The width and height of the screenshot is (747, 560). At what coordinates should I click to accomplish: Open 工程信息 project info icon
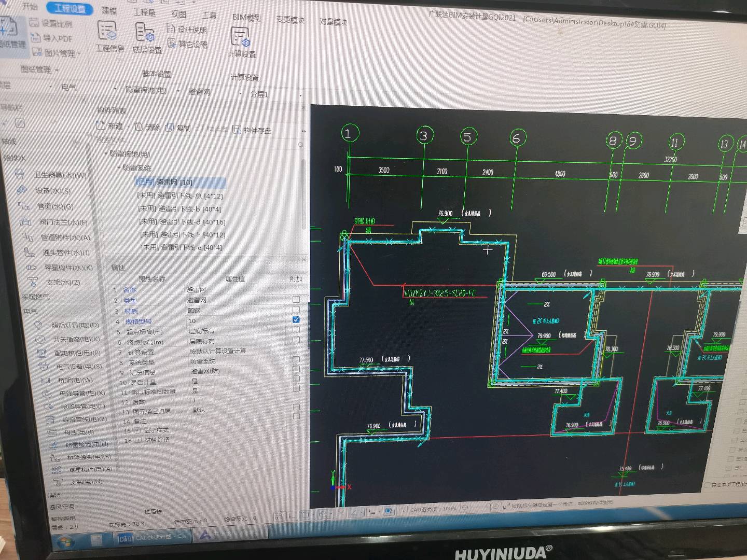[107, 31]
